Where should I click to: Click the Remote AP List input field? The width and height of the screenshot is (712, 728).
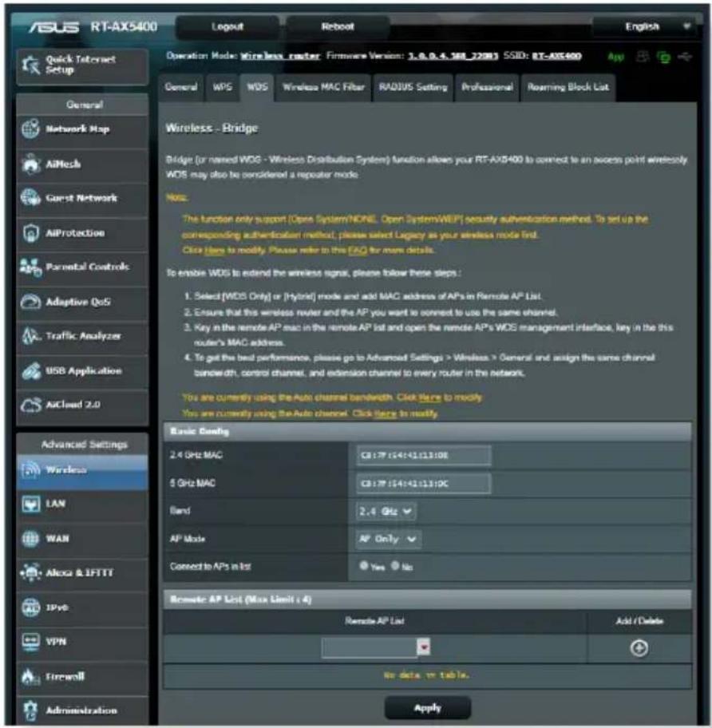pos(370,647)
